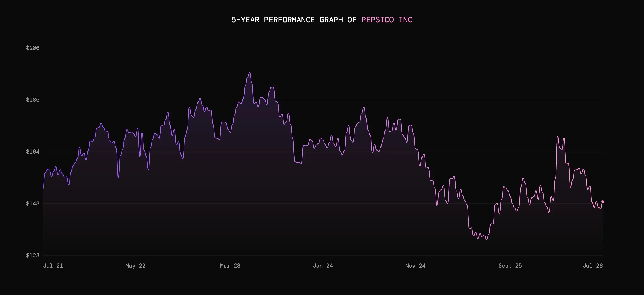This screenshot has height=295, width=644.
Task: Click the chart title text "5-YEAR PERFORMANCE GRAPH OF"
Action: (x=294, y=20)
